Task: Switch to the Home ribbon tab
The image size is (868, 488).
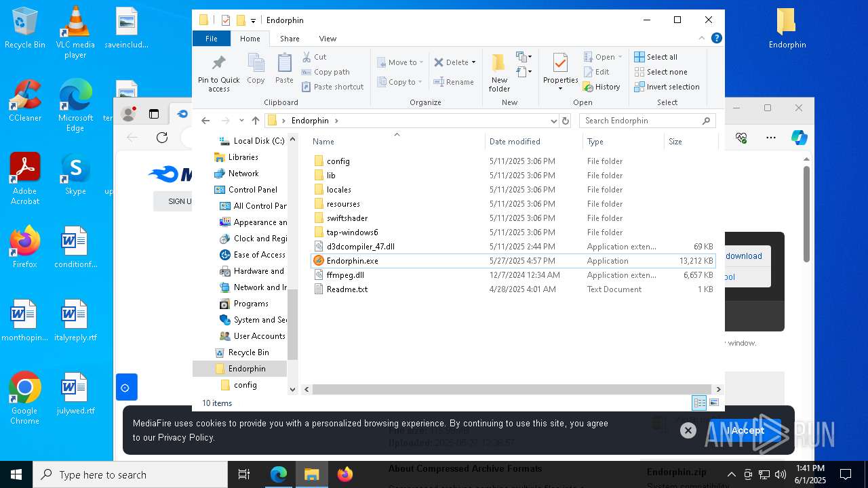Action: point(250,39)
